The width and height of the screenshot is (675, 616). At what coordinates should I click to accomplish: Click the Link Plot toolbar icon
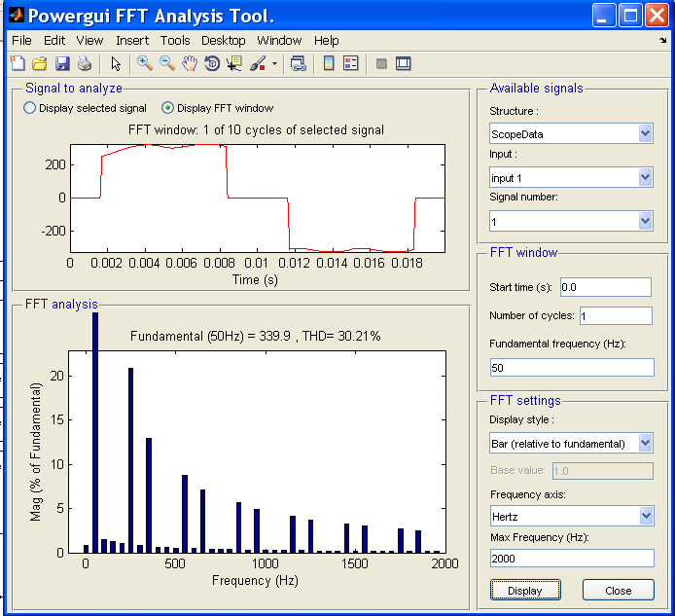coord(299,64)
